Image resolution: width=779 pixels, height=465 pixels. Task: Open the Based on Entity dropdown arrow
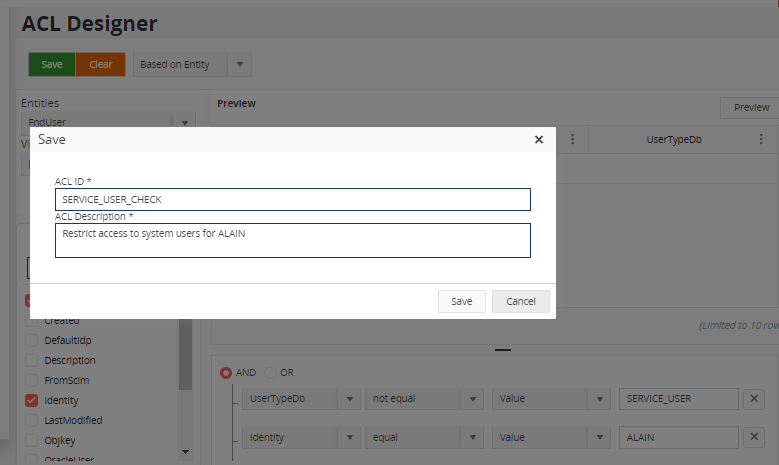pyautogui.click(x=240, y=65)
